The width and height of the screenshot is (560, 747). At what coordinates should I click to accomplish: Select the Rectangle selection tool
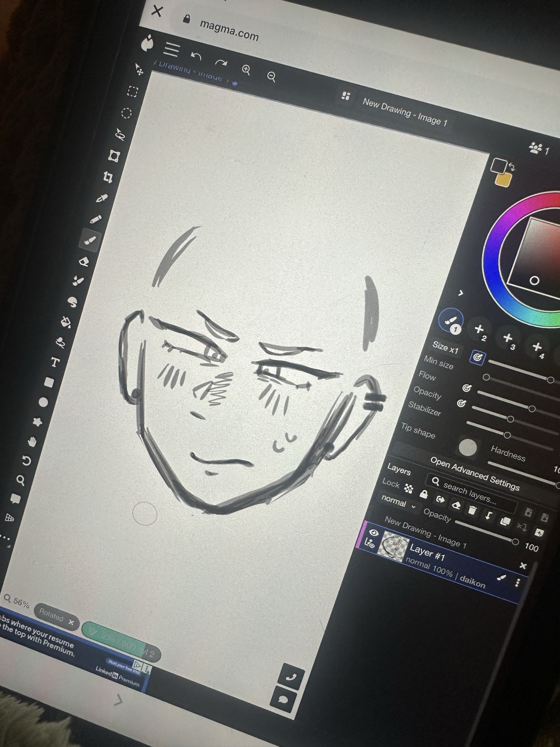132,92
